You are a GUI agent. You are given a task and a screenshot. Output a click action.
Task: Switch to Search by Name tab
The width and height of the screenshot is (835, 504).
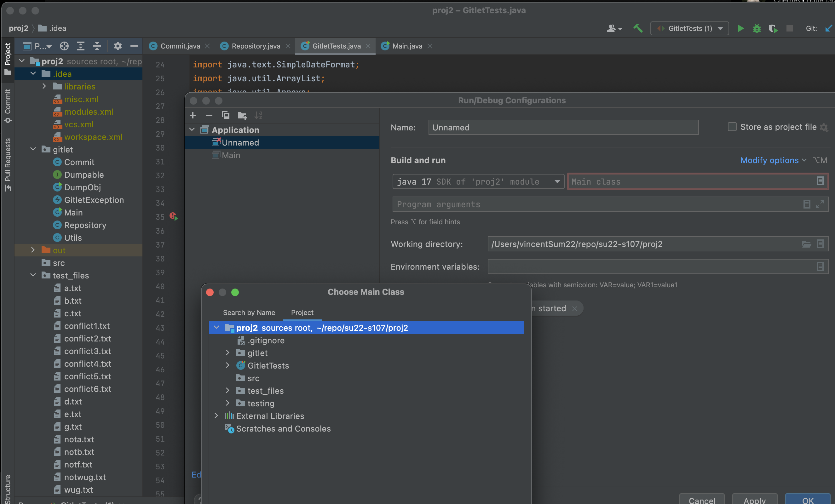point(249,312)
